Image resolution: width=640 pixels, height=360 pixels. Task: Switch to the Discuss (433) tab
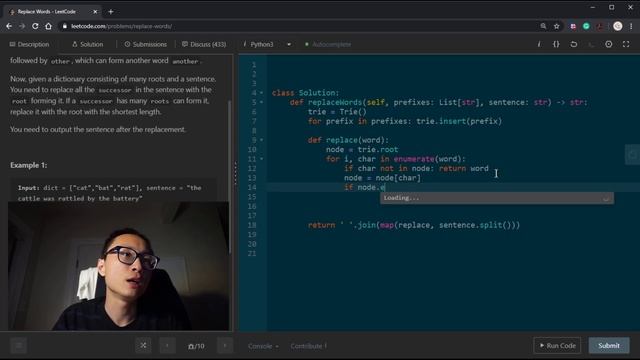tap(204, 44)
